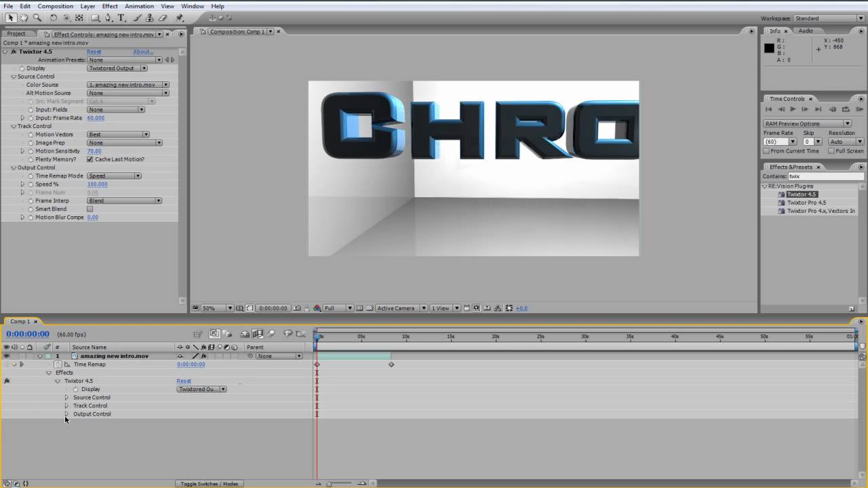This screenshot has height=488, width=868.
Task: Select the Rectangle mask tool
Action: tap(96, 18)
